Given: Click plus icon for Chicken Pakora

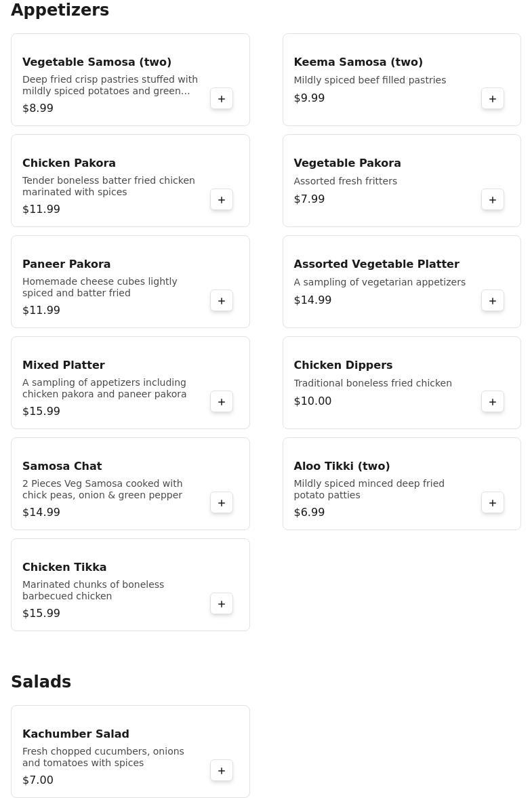Looking at the screenshot, I should pyautogui.click(x=222, y=200).
